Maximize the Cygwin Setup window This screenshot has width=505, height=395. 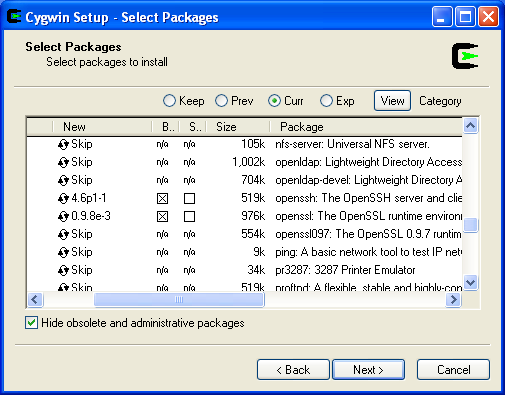point(465,16)
